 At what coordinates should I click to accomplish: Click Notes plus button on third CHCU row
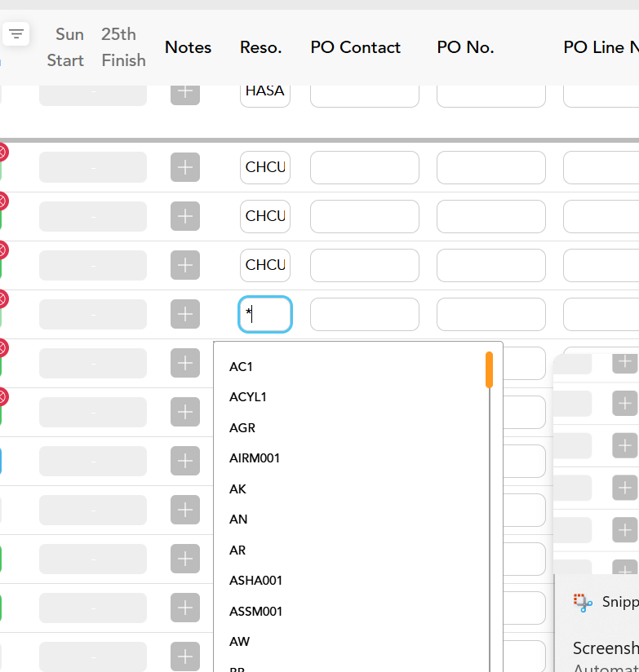[185, 265]
